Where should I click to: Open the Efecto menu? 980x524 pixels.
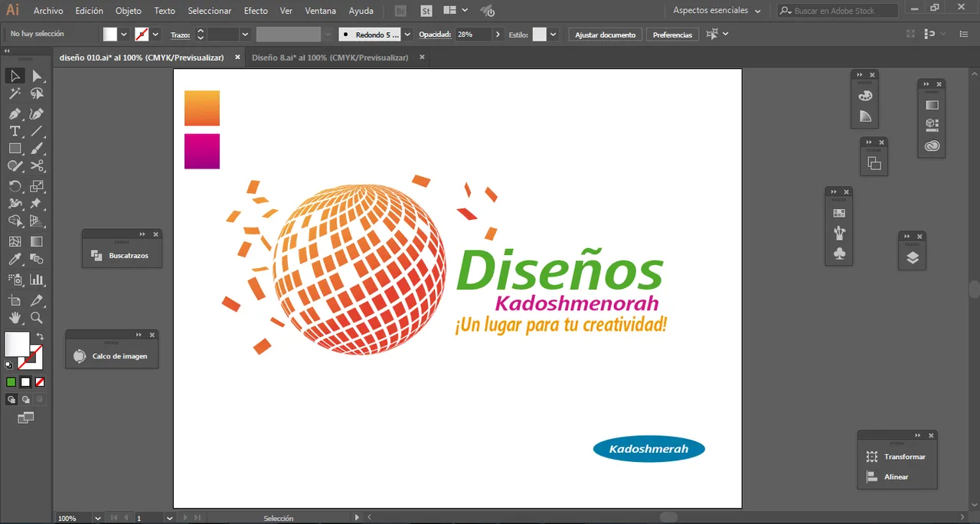click(x=256, y=11)
